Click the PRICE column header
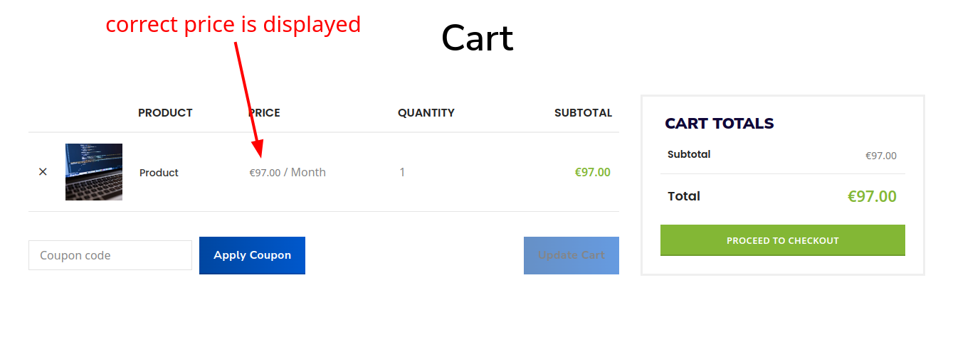The image size is (980, 359). (264, 113)
